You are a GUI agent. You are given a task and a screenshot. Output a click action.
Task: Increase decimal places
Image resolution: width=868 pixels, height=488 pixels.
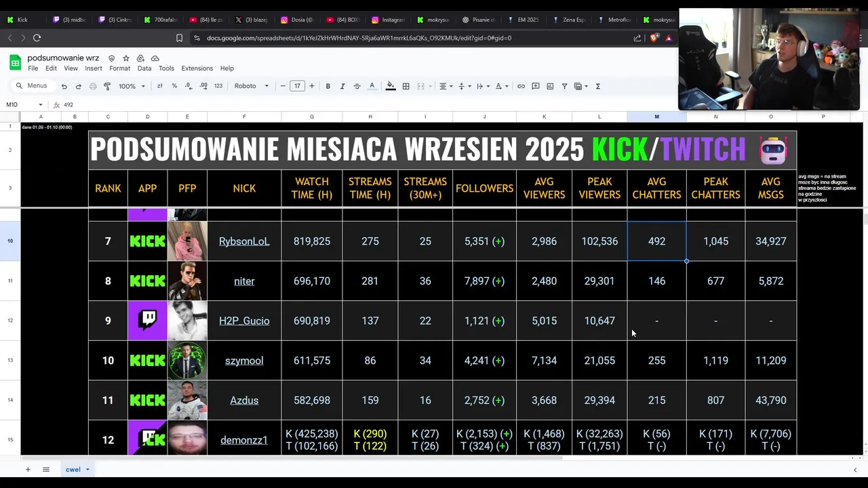[203, 86]
